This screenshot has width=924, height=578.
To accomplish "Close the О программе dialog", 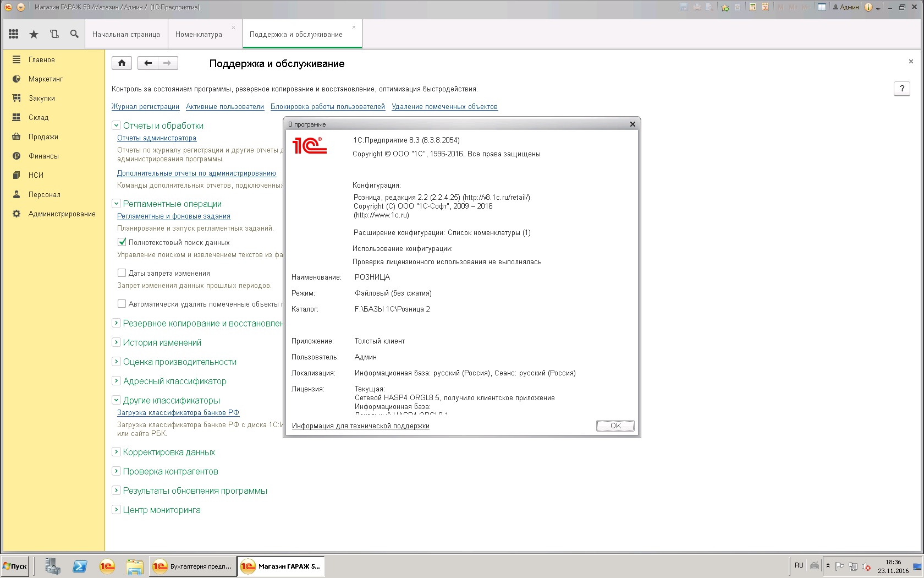I will [632, 124].
